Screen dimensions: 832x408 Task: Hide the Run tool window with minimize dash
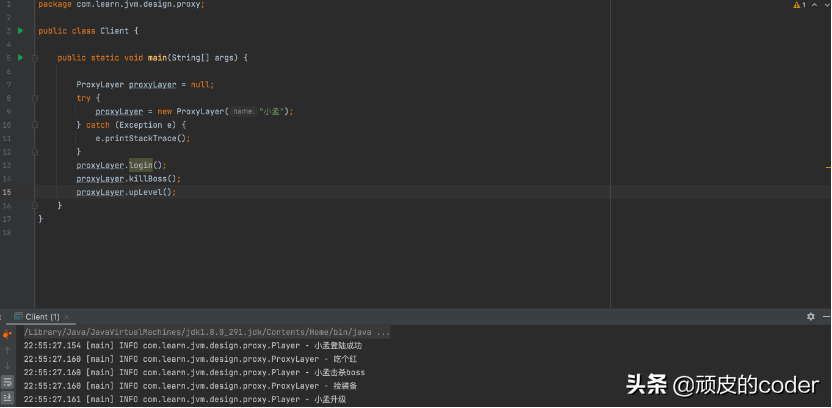(824, 317)
